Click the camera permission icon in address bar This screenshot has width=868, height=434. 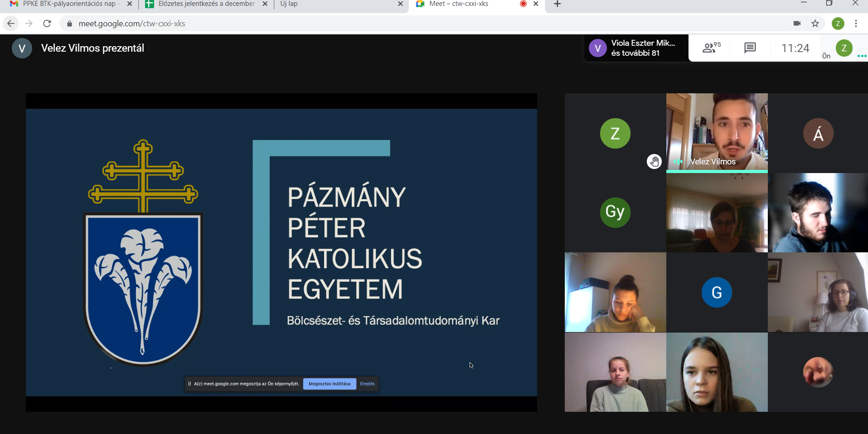pyautogui.click(x=797, y=24)
